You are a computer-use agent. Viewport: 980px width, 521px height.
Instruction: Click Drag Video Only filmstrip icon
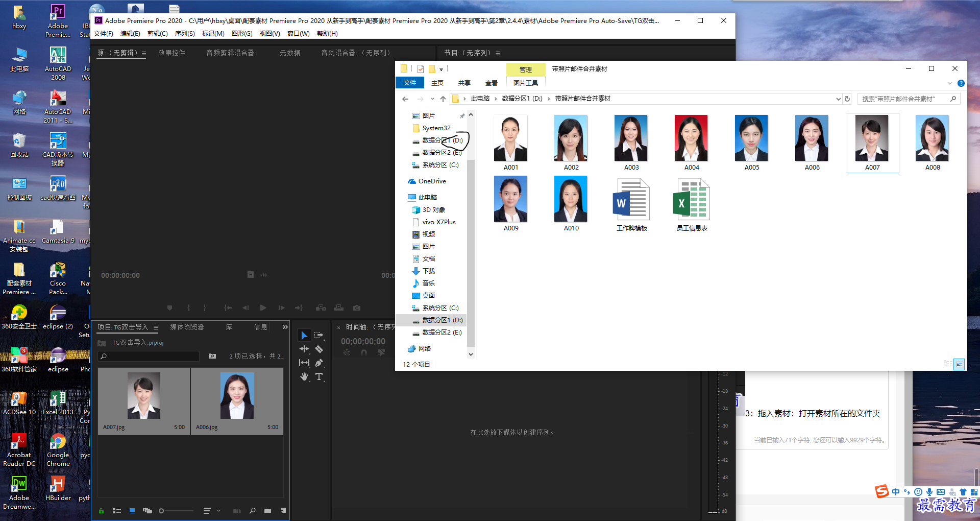click(x=251, y=275)
